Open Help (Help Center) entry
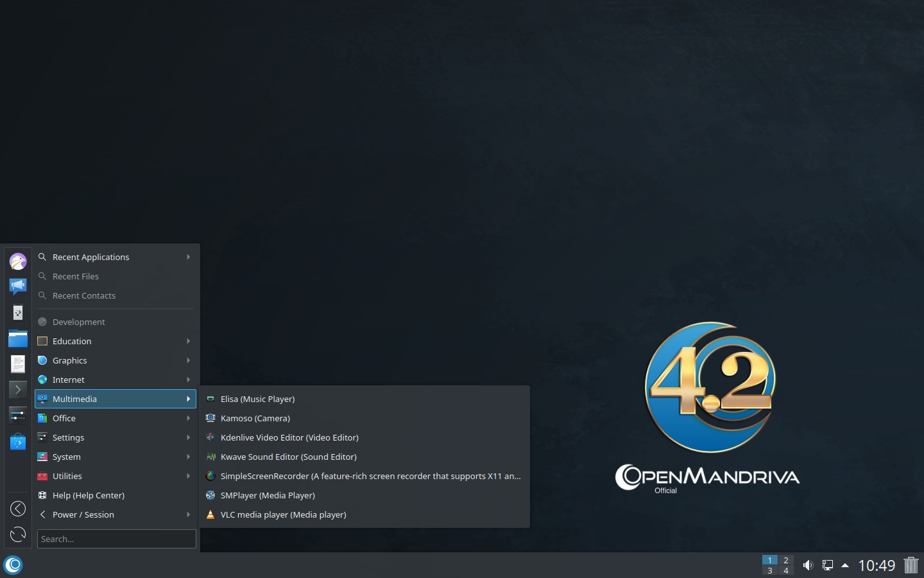This screenshot has width=924, height=578. [89, 495]
